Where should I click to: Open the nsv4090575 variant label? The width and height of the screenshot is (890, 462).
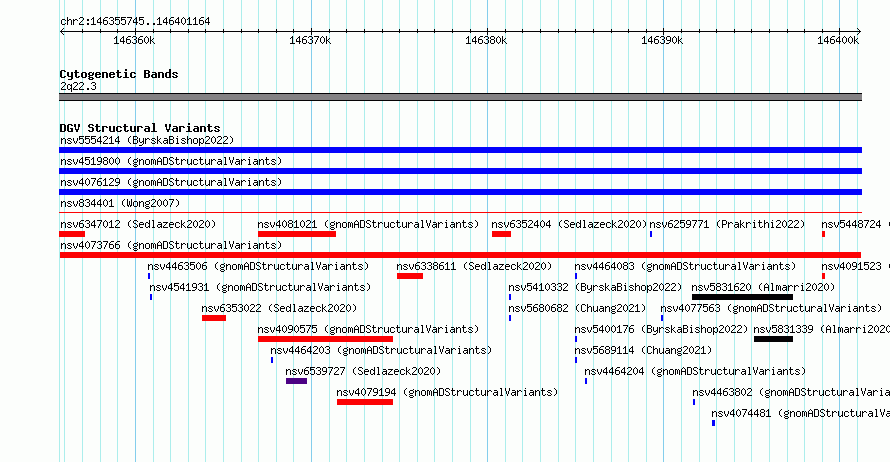point(368,329)
